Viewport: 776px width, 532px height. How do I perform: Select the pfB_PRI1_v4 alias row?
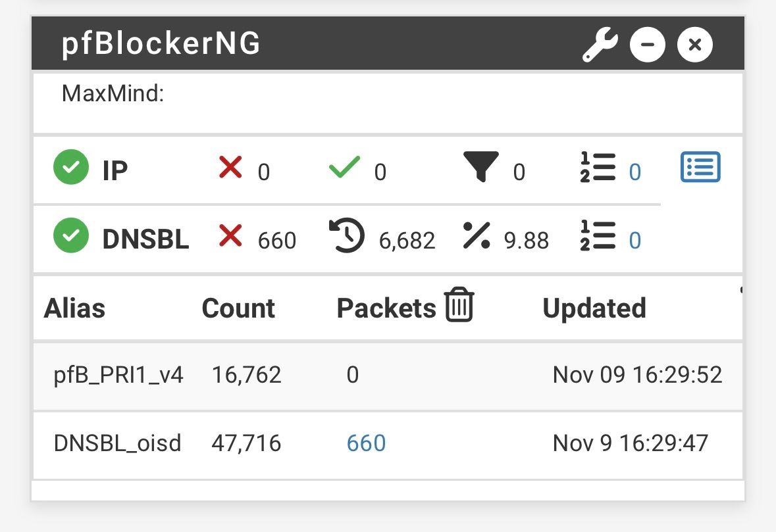tap(118, 375)
